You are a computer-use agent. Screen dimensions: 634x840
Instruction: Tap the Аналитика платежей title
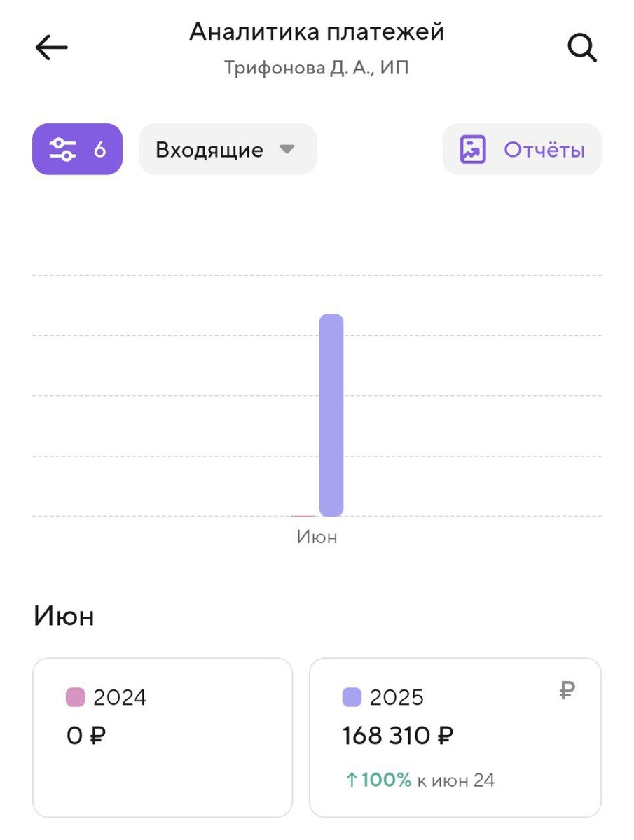[x=317, y=31]
